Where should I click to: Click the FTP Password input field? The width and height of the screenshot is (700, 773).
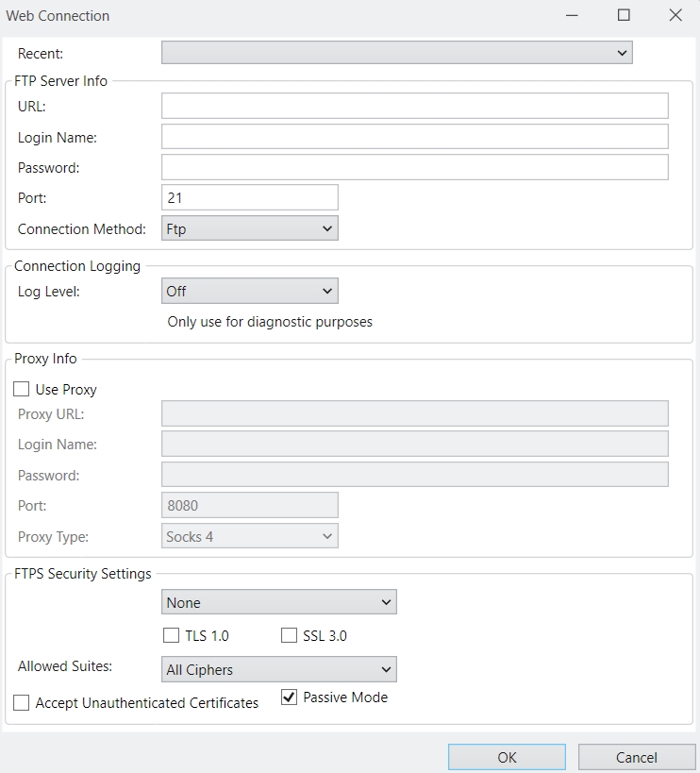point(414,167)
